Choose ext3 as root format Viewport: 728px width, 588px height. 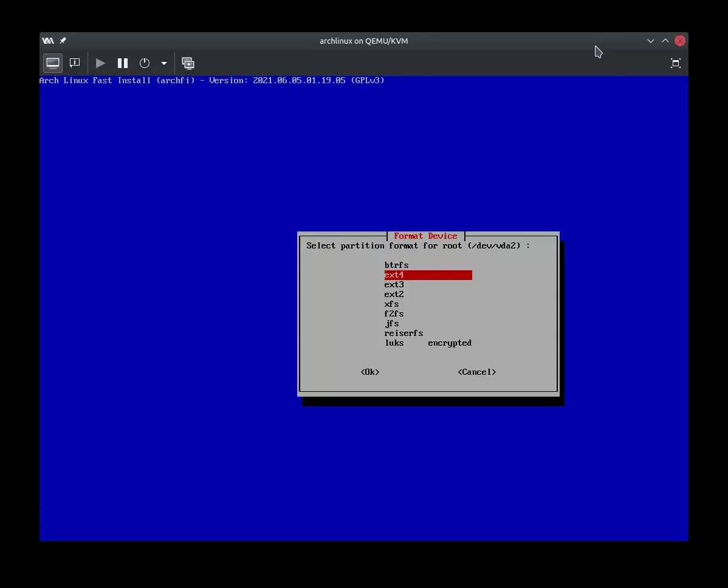(394, 285)
